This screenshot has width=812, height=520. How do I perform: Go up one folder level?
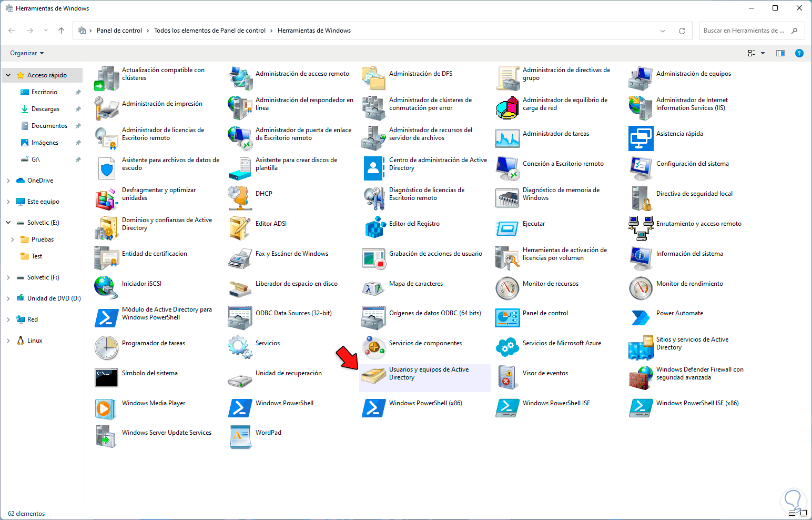coord(61,31)
